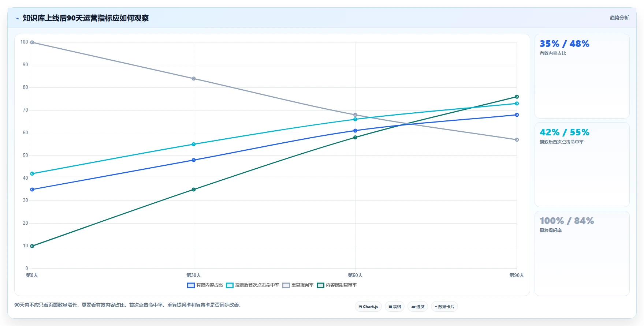Click the 42% / 55% card value

coord(564,132)
